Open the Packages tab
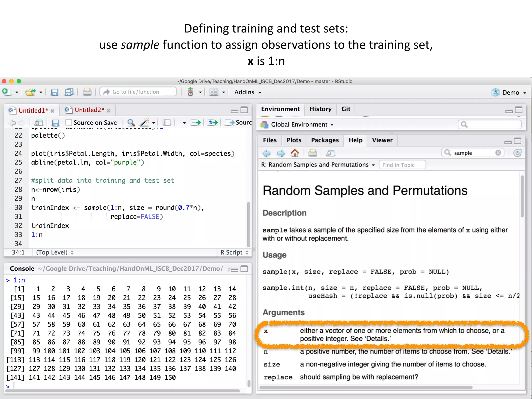The image size is (532, 399). tap(325, 140)
